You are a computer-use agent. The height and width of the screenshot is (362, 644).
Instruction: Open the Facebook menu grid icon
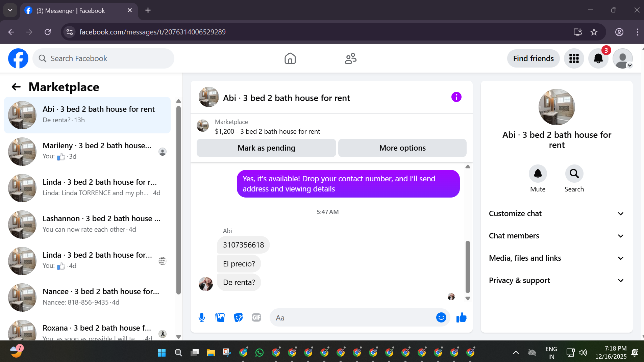coord(574,58)
